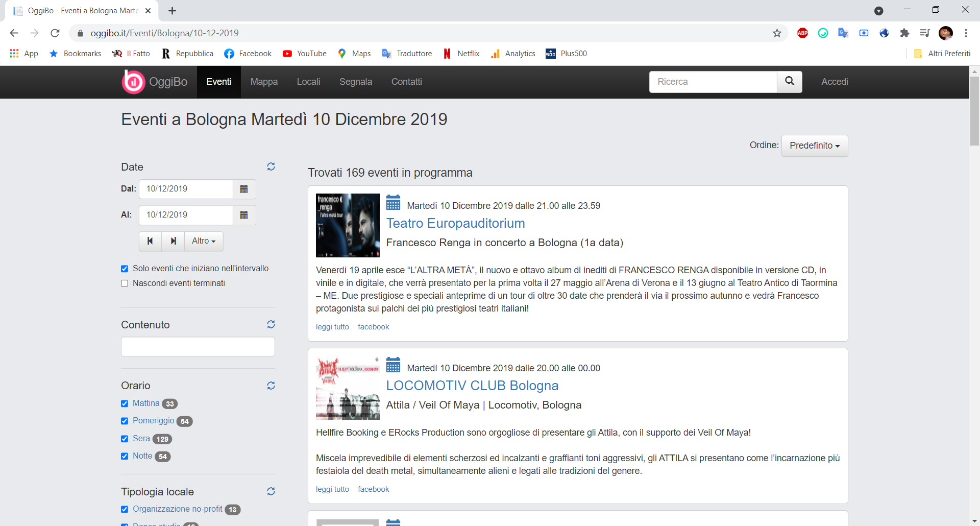Open the Chrome profile avatar
The image size is (980, 526).
(x=946, y=33)
